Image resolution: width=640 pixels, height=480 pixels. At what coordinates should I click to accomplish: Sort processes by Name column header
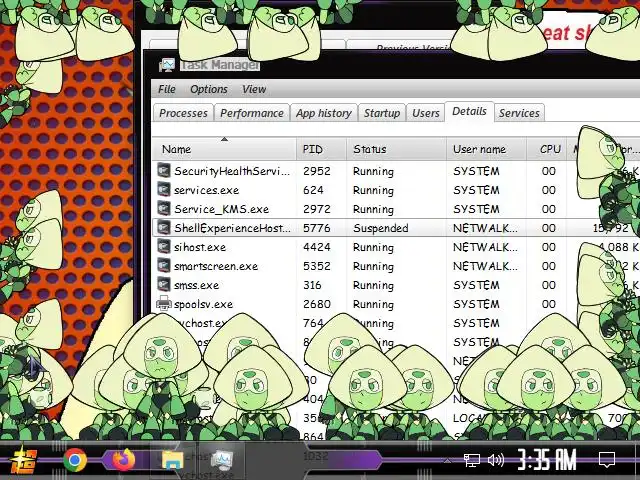(224, 149)
